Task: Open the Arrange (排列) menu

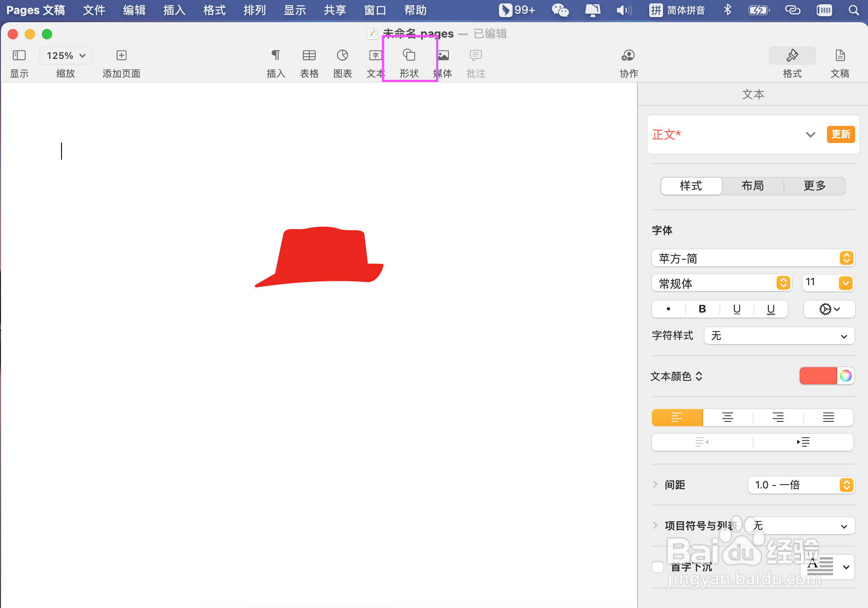Action: click(255, 10)
